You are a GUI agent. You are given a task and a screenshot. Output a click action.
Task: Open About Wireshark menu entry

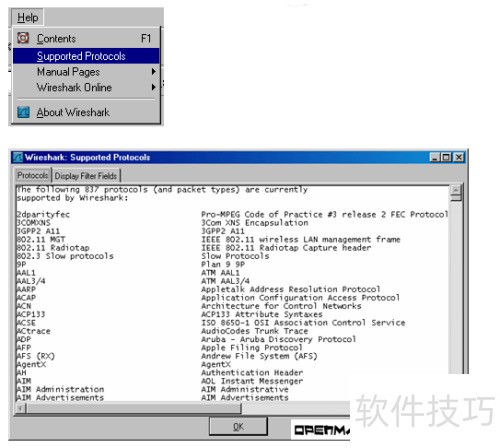click(x=86, y=112)
